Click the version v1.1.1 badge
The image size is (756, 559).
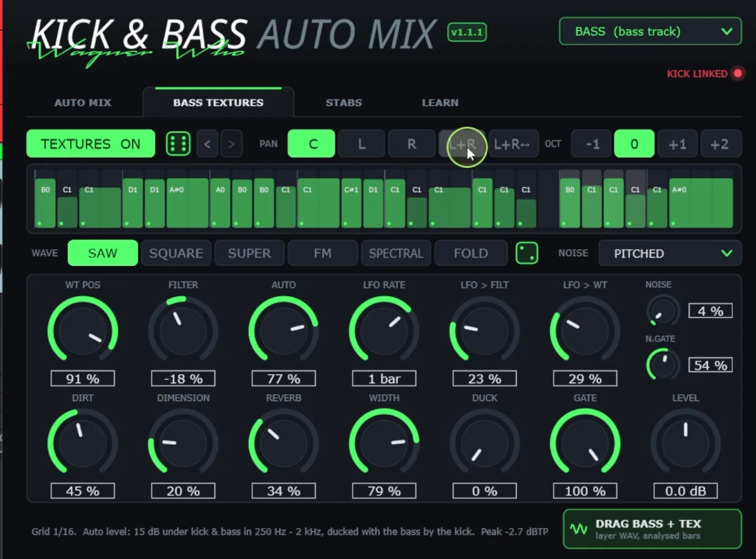(467, 32)
